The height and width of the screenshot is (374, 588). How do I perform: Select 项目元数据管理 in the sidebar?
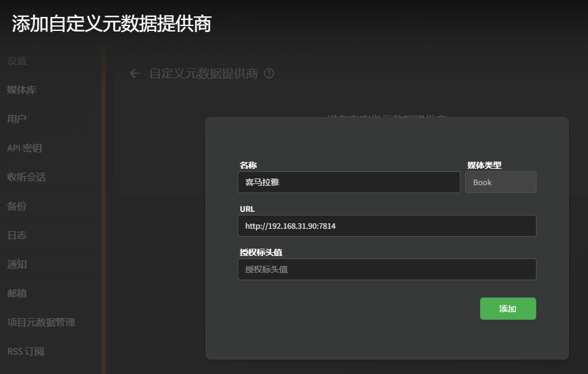(x=39, y=322)
